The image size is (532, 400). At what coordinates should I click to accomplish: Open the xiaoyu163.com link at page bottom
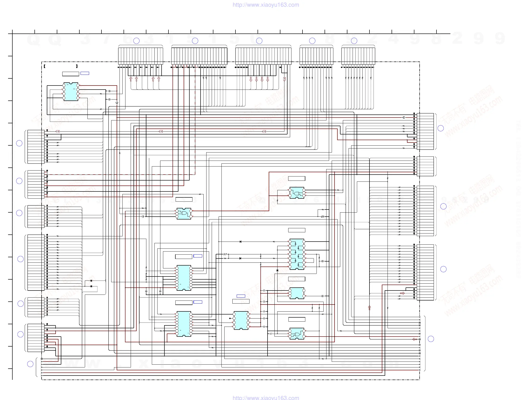point(266,398)
